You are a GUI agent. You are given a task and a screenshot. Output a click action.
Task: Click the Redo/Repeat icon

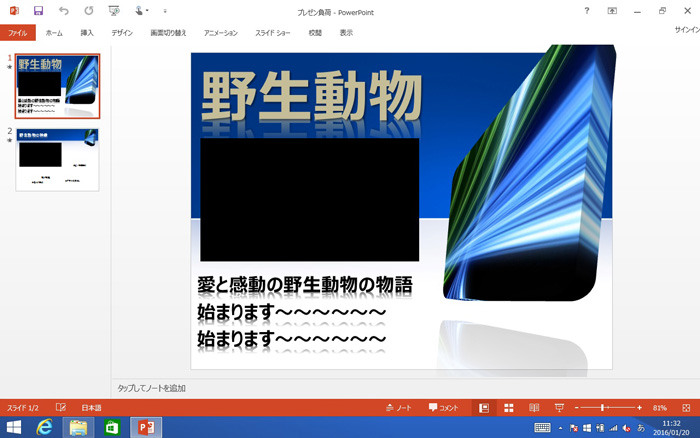pyautogui.click(x=88, y=11)
